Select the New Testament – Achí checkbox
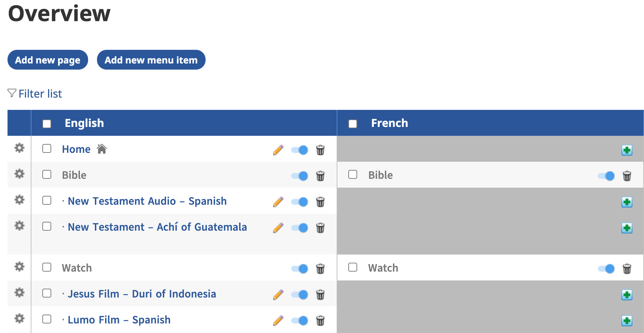Viewport: 644px width, 333px height. pyautogui.click(x=47, y=227)
